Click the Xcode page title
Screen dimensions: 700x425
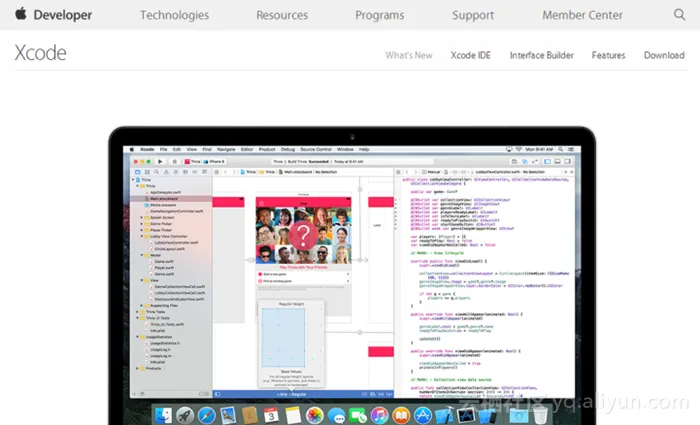coord(40,53)
